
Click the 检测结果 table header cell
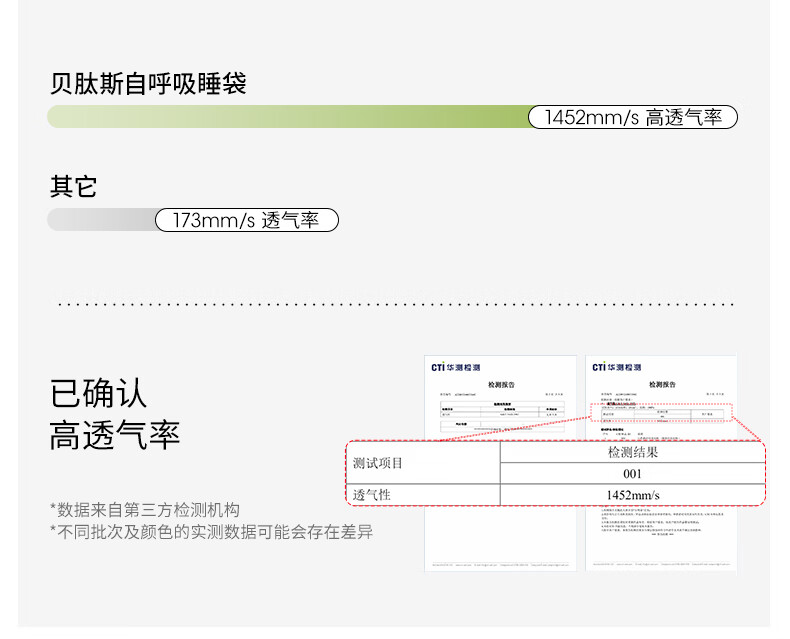632,453
